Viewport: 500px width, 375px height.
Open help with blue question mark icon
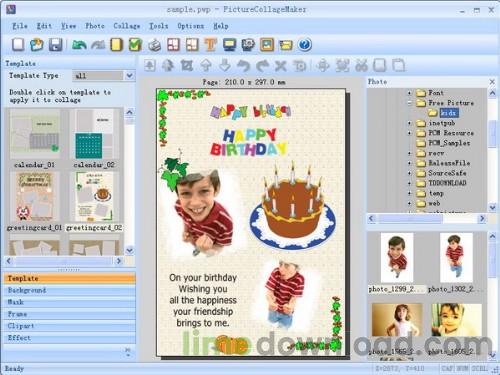click(x=304, y=45)
